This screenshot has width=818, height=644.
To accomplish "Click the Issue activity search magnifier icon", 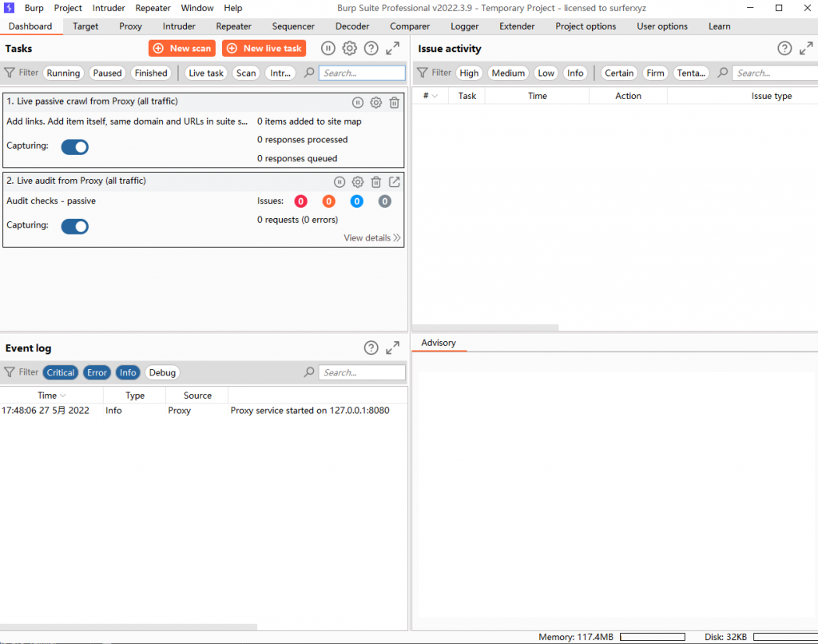I will click(722, 73).
